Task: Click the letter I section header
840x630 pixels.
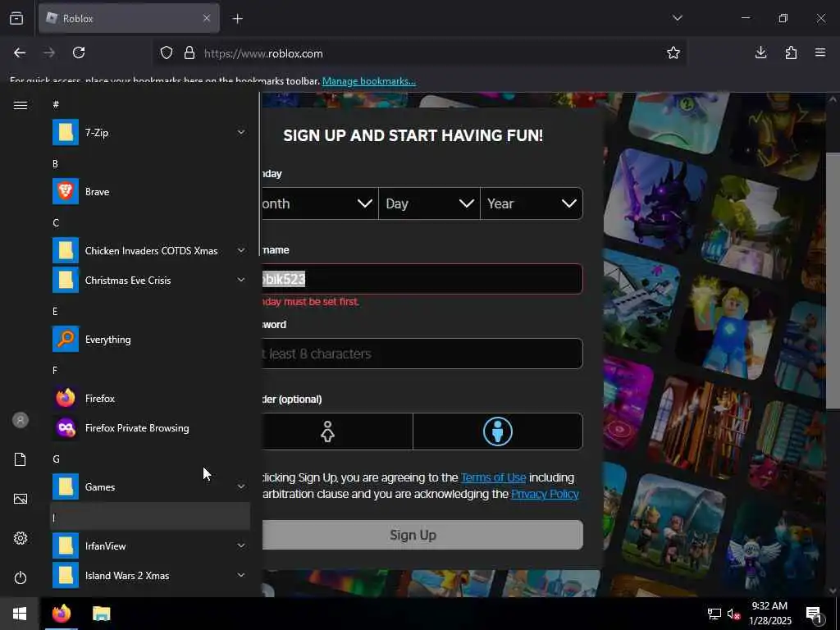Action: tap(150, 517)
